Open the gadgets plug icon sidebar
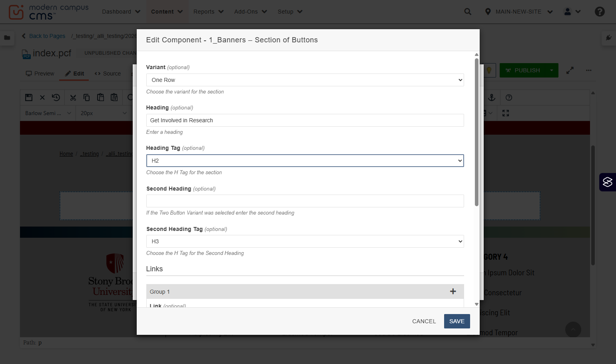 click(609, 38)
